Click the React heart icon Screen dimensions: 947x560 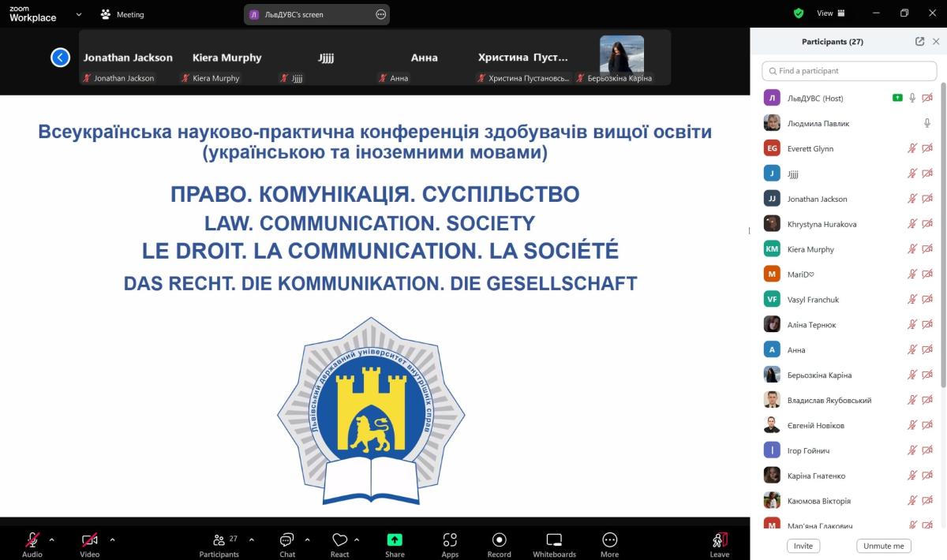339,540
